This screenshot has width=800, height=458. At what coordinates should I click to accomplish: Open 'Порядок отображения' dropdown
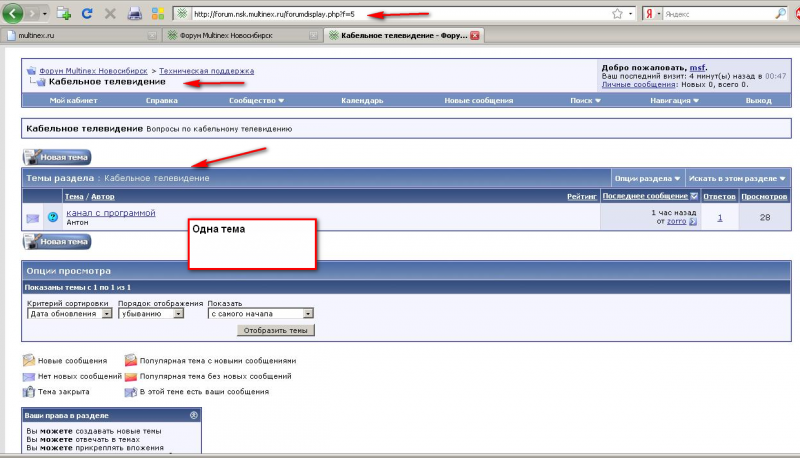[x=151, y=314]
